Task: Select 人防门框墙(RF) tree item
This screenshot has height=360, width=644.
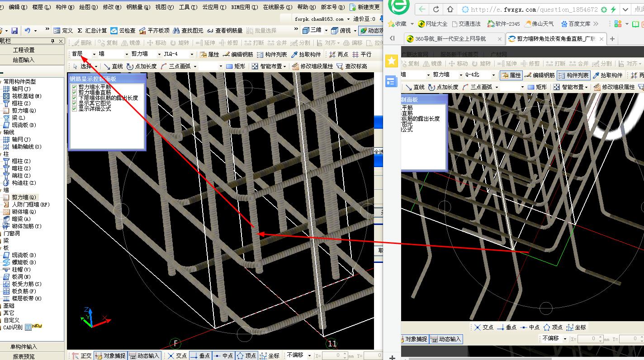Action: [27, 205]
